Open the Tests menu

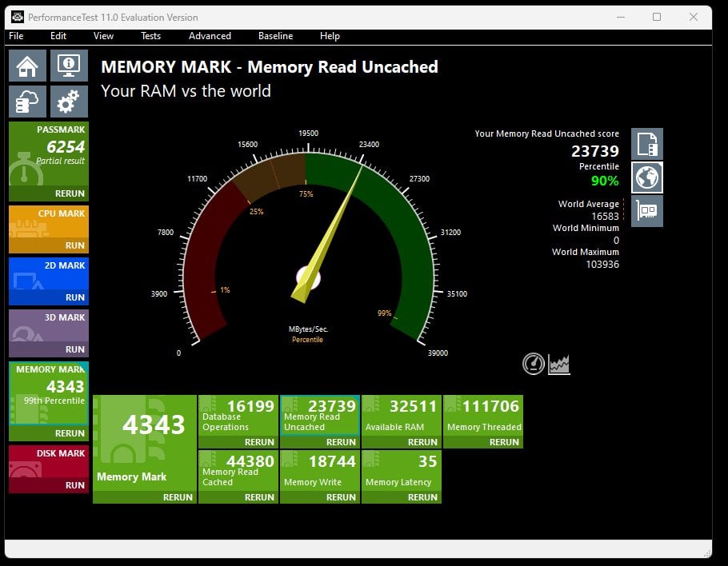150,36
